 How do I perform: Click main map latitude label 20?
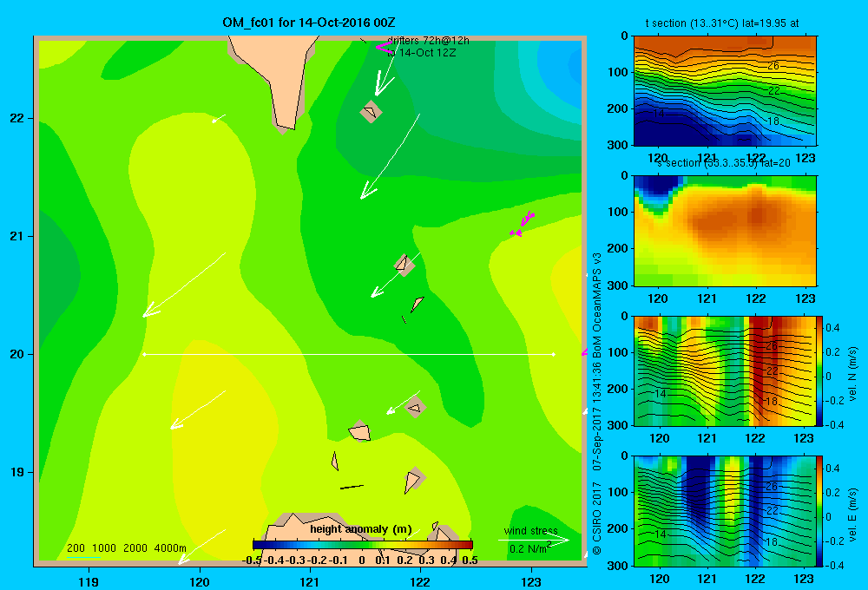tap(17, 354)
